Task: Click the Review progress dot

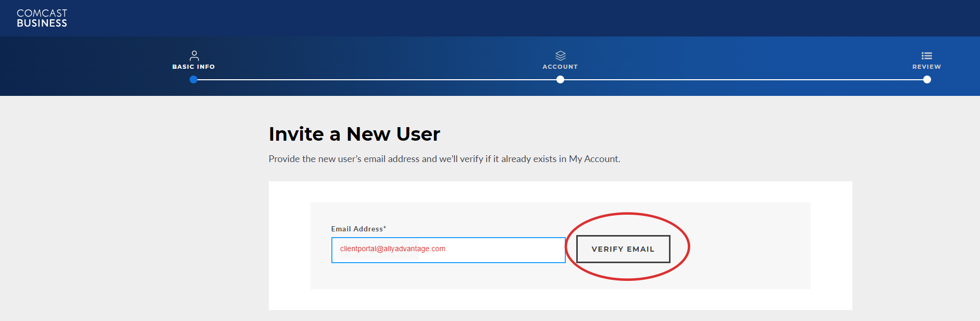Action: [x=927, y=80]
